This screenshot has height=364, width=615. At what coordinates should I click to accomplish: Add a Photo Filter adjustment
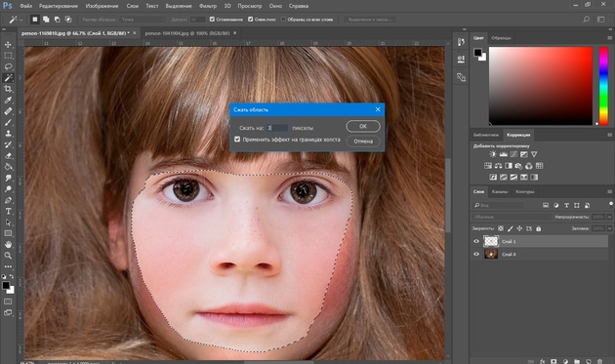point(518,166)
